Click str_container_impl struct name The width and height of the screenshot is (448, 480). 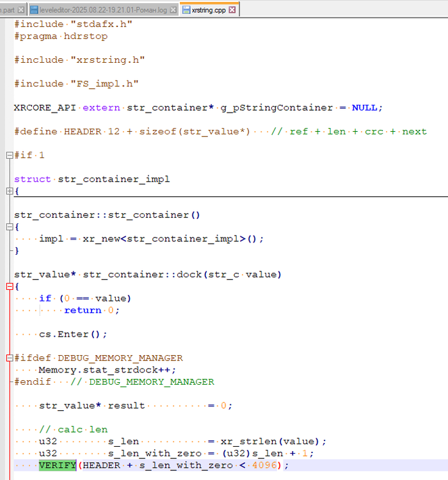point(114,179)
